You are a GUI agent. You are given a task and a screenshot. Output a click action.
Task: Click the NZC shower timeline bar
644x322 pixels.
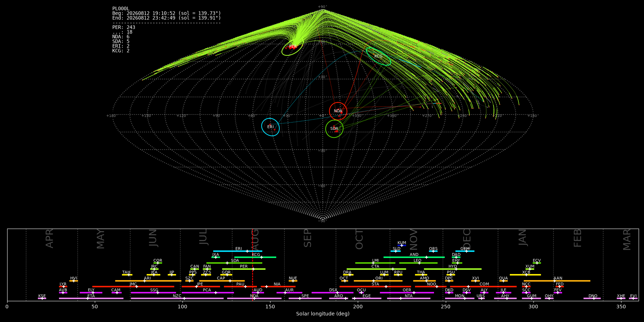tap(177, 298)
